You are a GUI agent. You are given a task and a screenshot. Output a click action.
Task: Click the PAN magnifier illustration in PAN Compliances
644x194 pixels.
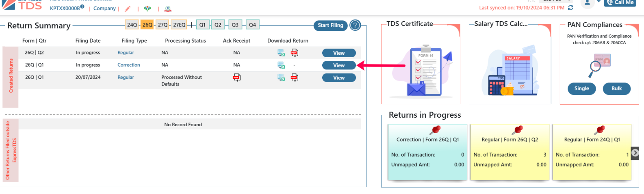[600, 66]
